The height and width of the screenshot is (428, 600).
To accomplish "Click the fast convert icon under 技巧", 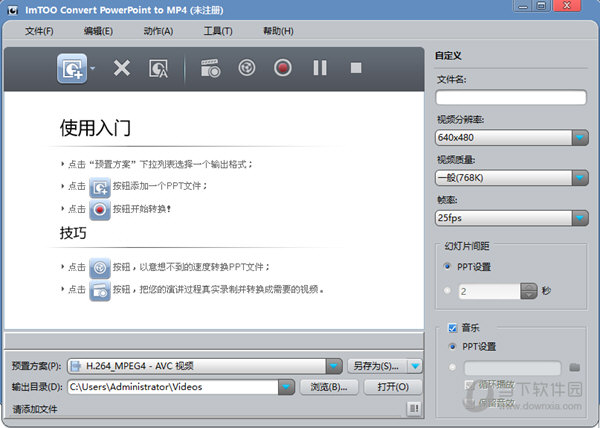I will (100, 268).
